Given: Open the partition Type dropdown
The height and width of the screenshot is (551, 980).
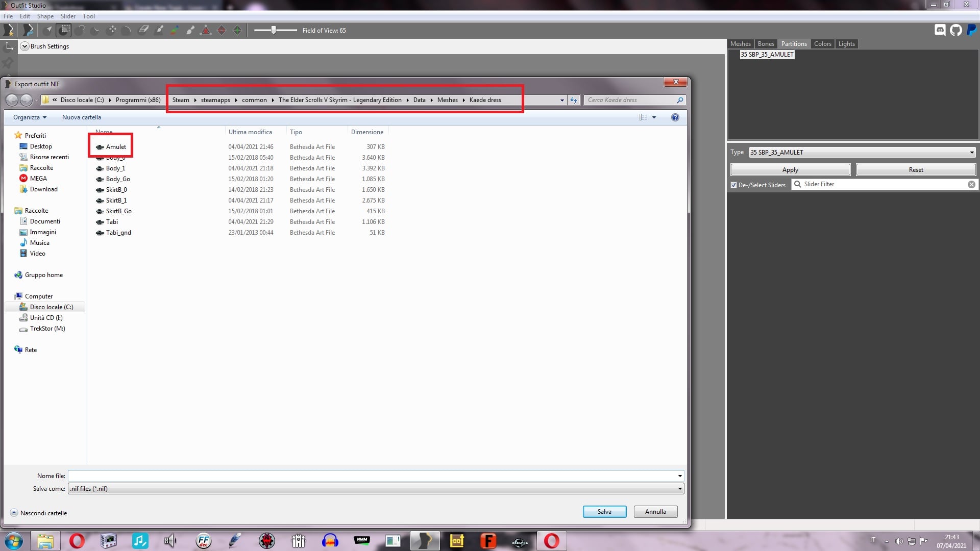Looking at the screenshot, I should click(863, 152).
